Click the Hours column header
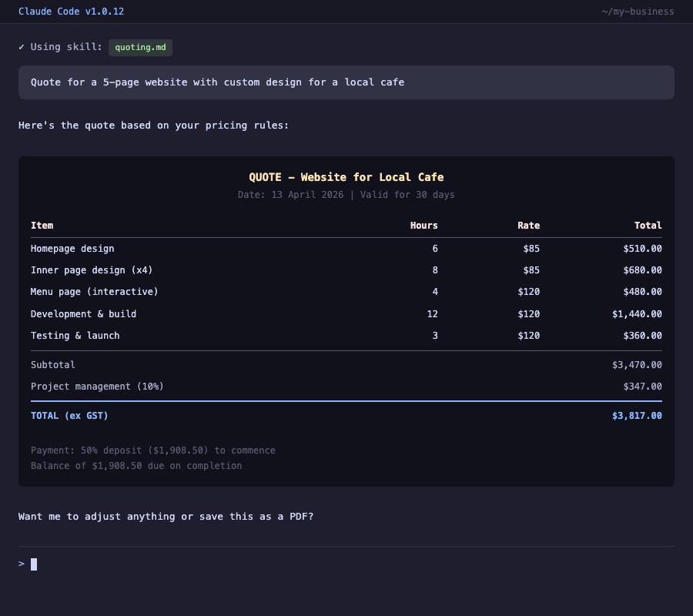This screenshot has height=616, width=693. click(423, 226)
